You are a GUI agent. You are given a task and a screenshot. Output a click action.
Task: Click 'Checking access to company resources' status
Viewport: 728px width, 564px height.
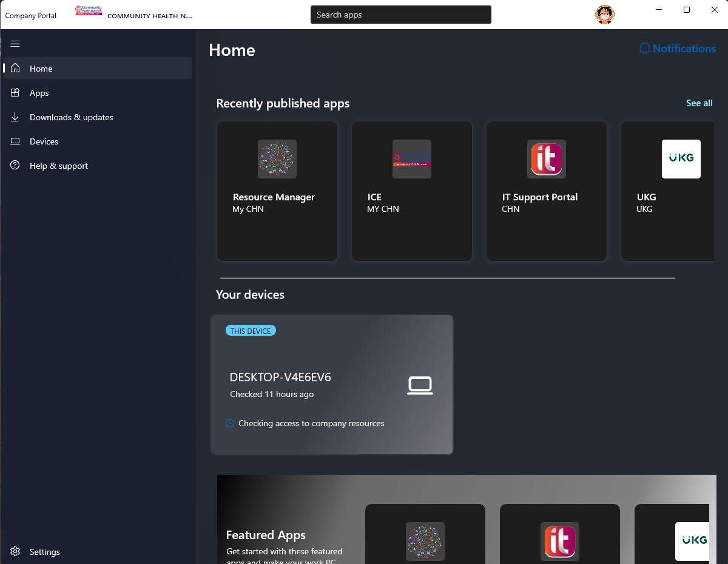point(311,423)
